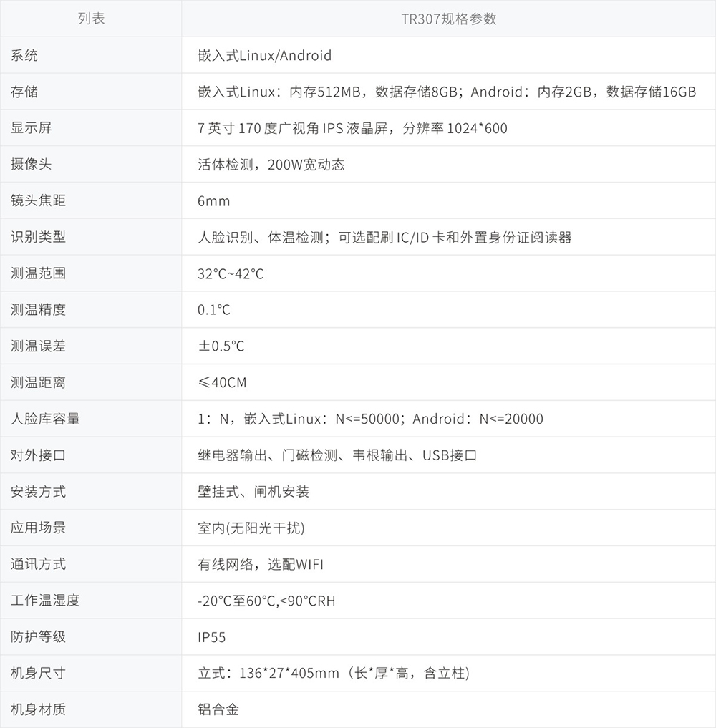The image size is (716, 728).
Task: Select the 测温精度 row label
Action: tap(38, 310)
